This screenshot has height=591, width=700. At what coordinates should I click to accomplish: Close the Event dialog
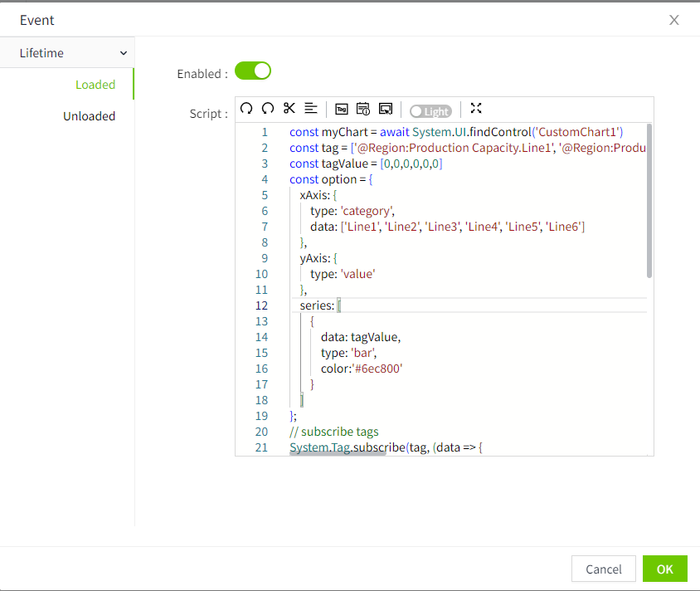674,20
